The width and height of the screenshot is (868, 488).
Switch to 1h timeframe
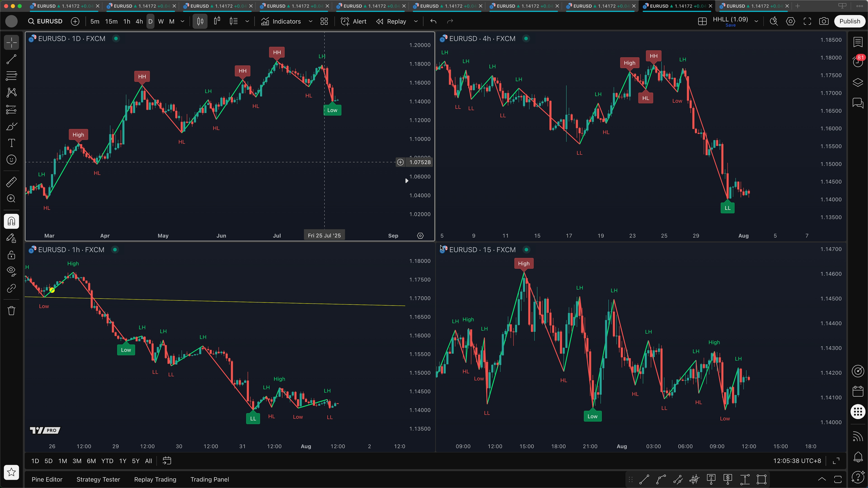127,21
